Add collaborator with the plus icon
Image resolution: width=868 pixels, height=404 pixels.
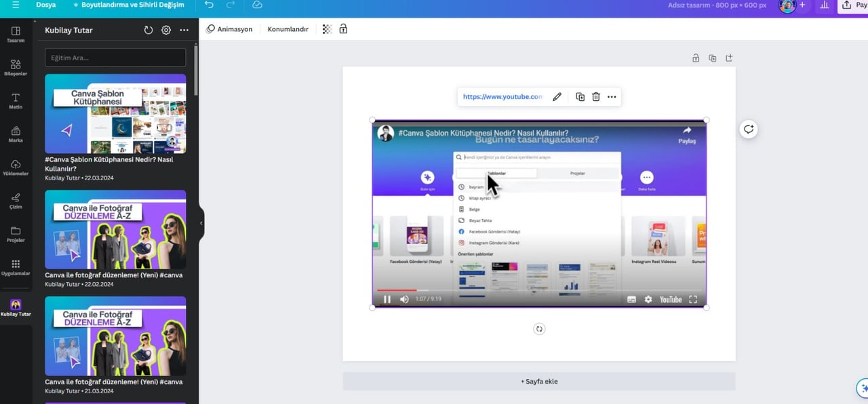802,5
